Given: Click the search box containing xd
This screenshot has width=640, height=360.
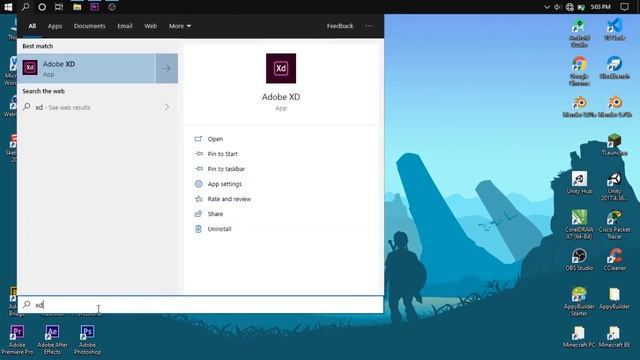Looking at the screenshot, I should 200,304.
